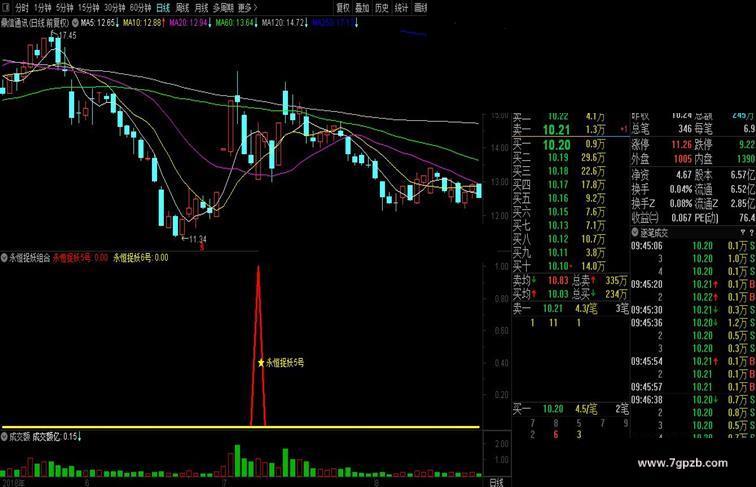Viewport: 756px width, 487px height.
Task: Click the PE(动) 76.4 value
Action: pos(747,218)
